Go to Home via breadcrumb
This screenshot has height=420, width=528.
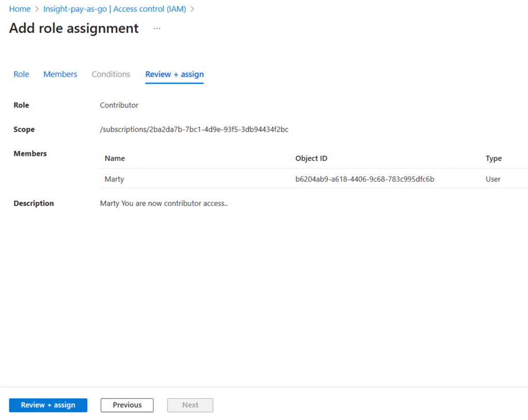point(20,9)
